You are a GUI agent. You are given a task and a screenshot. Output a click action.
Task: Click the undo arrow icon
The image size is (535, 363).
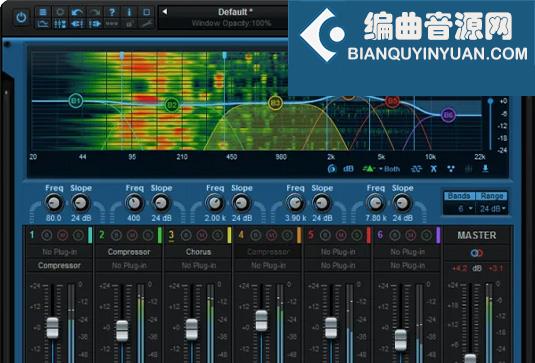77,12
